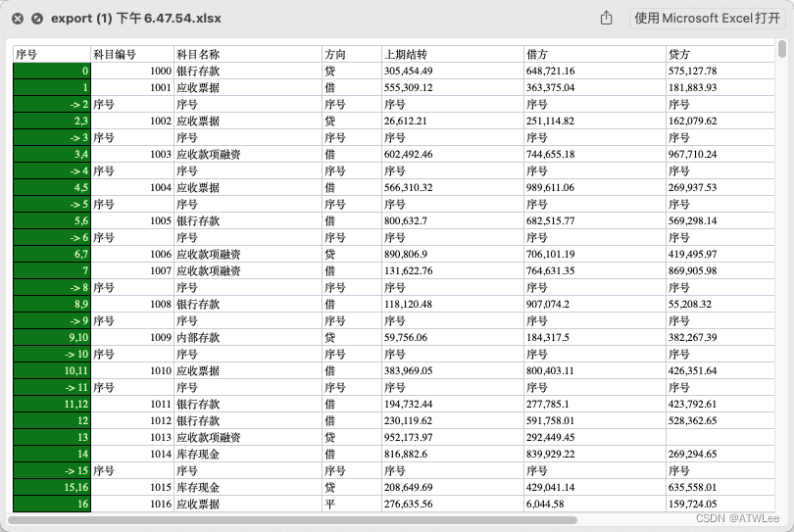The height and width of the screenshot is (532, 794).
Task: Click the cell with value 967,710.24
Action: click(720, 155)
